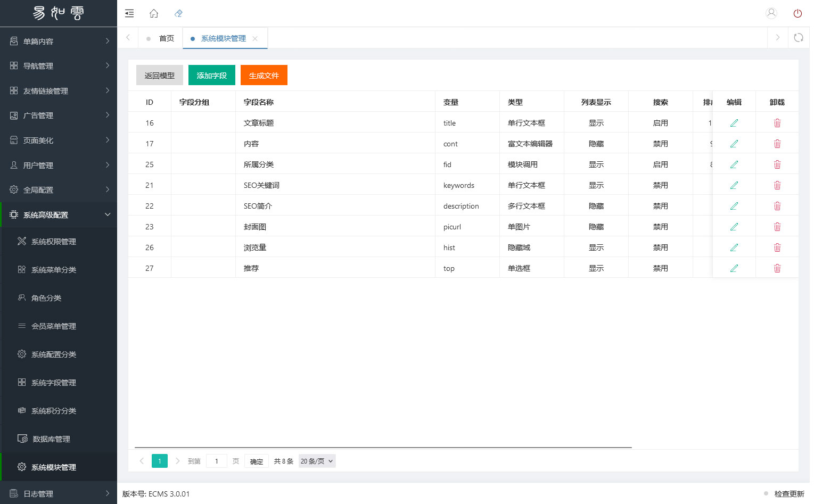Click the page number input field

(x=217, y=461)
